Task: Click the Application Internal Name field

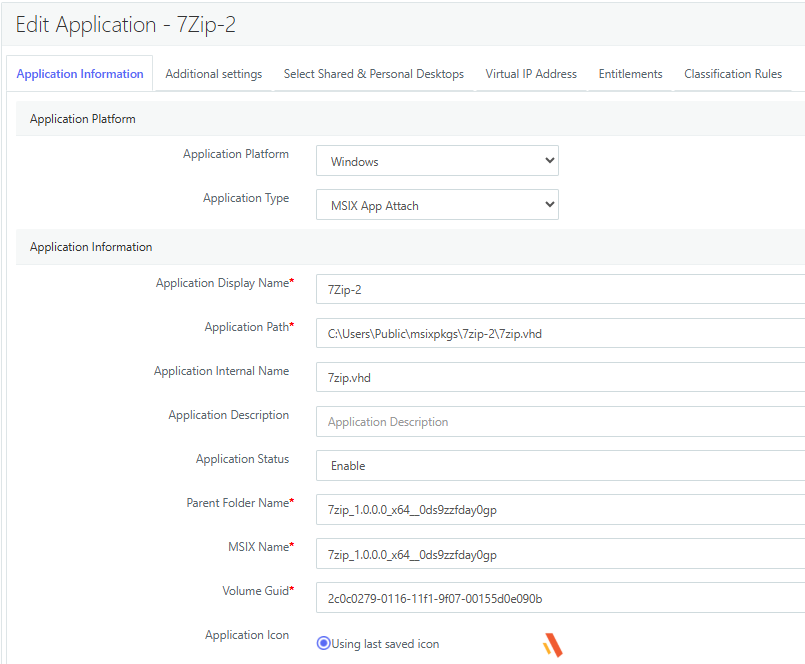Action: click(560, 378)
